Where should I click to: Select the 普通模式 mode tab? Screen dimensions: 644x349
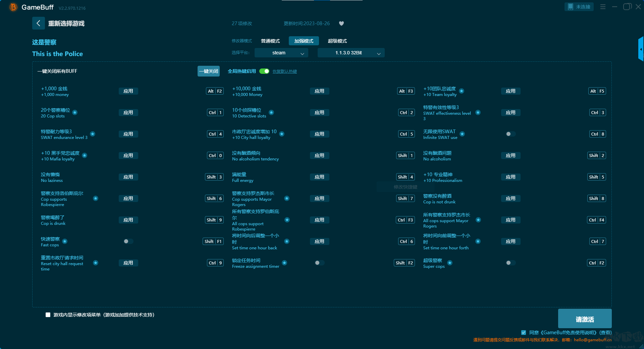pos(270,41)
